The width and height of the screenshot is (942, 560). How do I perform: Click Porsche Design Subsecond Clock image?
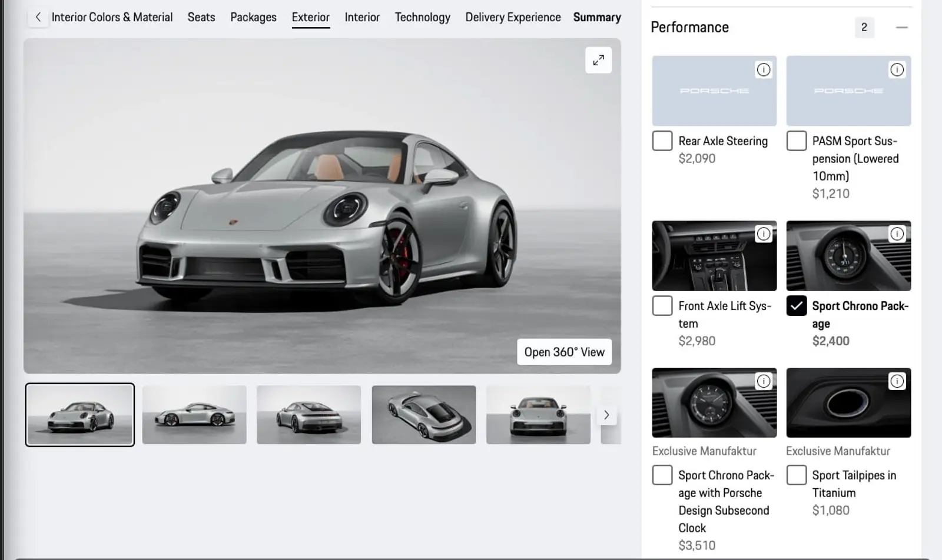pyautogui.click(x=714, y=402)
